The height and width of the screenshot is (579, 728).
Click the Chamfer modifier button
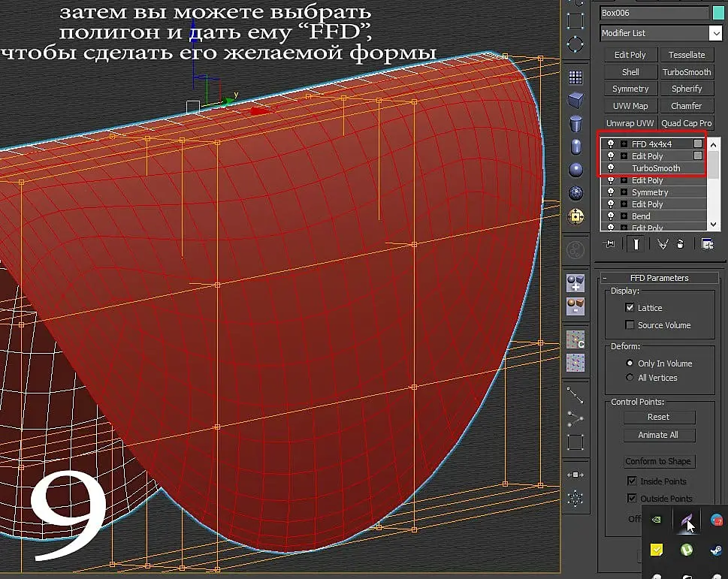pyautogui.click(x=687, y=106)
